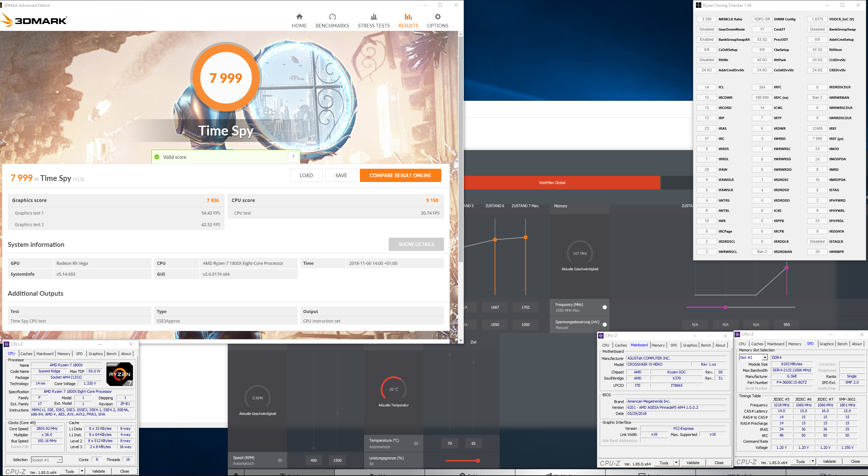
Task: Click the Ryzen 7 processor logo
Action: click(119, 374)
